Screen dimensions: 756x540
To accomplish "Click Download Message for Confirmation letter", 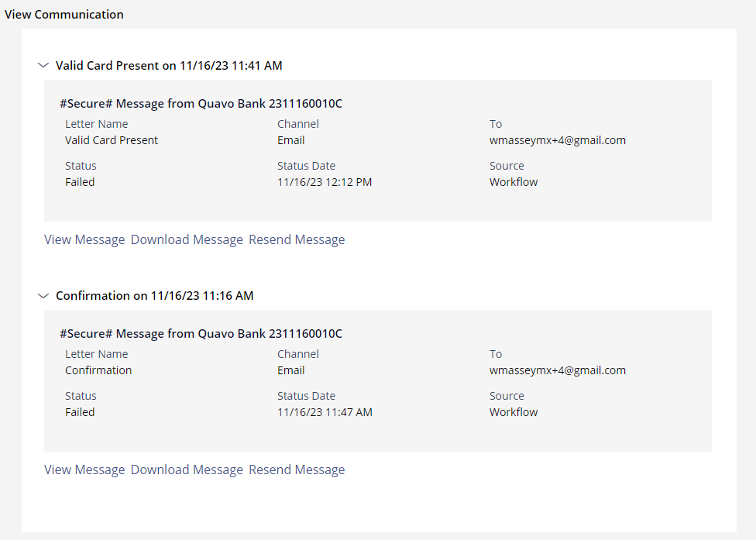I will coord(187,469).
